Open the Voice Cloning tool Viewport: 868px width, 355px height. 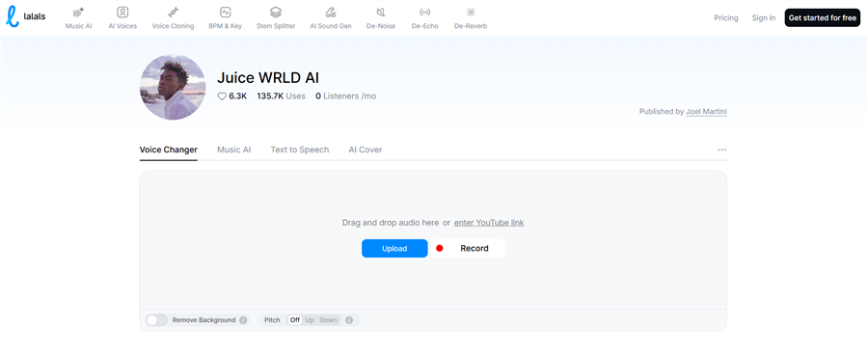(x=173, y=18)
